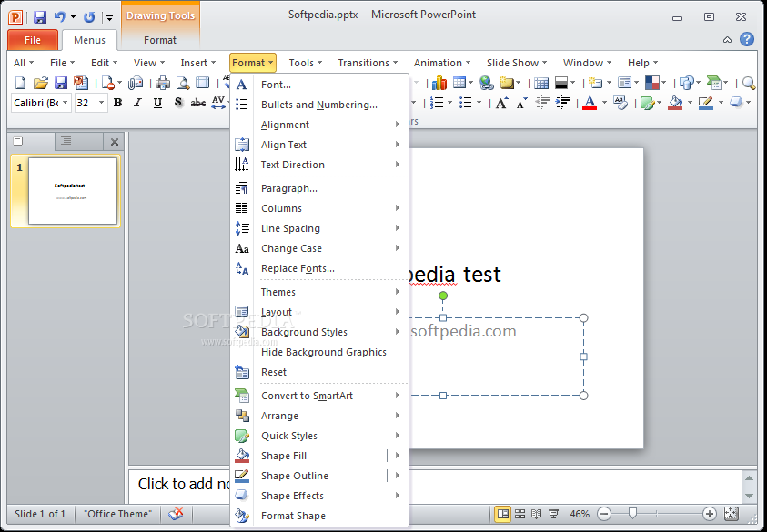Image resolution: width=767 pixels, height=532 pixels.
Task: Open the Slide Show menu
Action: (517, 63)
